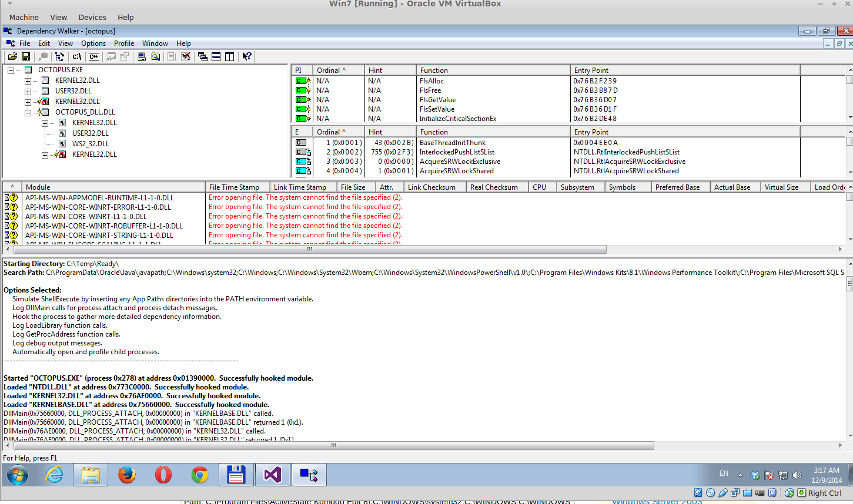Screen dimensions: 853x504
Task: Open Visual Studio from the taskbar
Action: pos(273,475)
